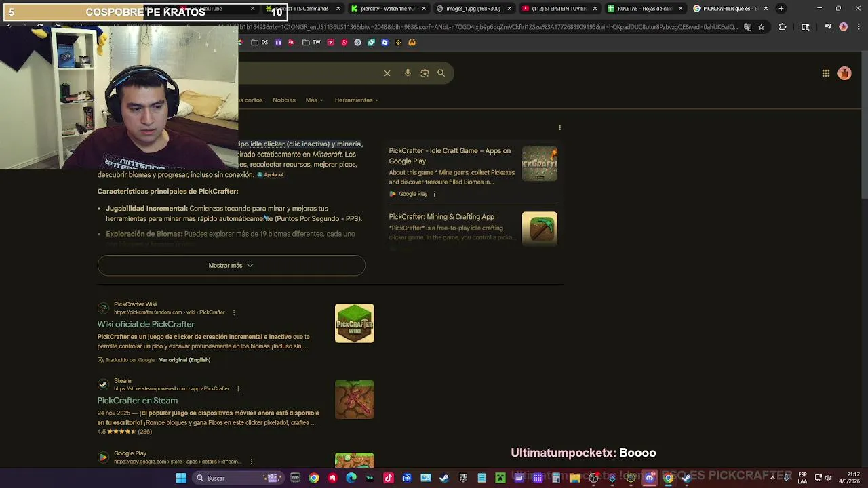This screenshot has height=488, width=868.
Task: Click the translate page icon in address bar
Action: pyautogui.click(x=747, y=27)
